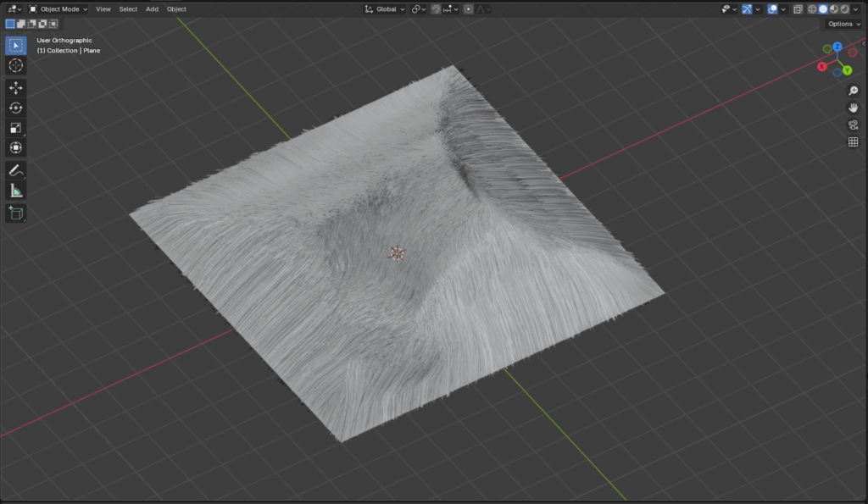Image resolution: width=868 pixels, height=504 pixels.
Task: Expand the viewport shading options dropdown
Action: point(856,8)
